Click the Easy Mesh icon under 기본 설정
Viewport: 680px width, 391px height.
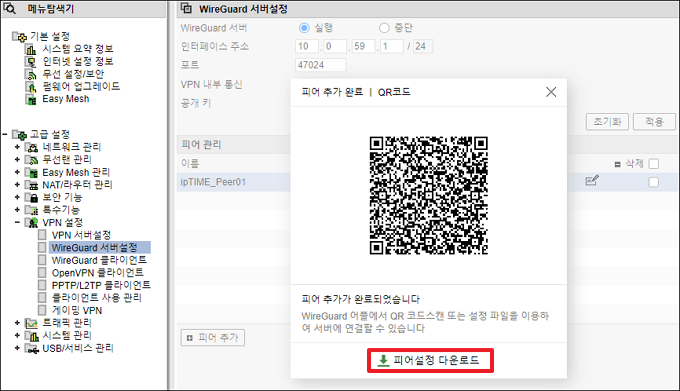click(31, 100)
